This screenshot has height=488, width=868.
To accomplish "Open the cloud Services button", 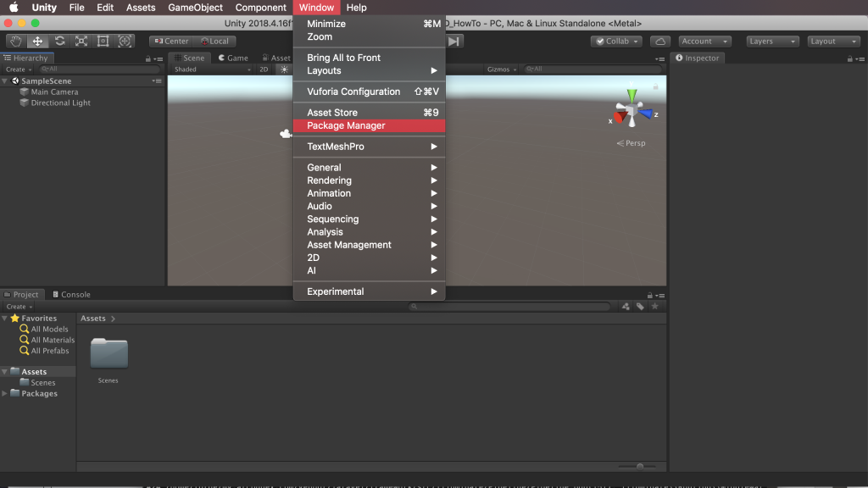I will [660, 42].
